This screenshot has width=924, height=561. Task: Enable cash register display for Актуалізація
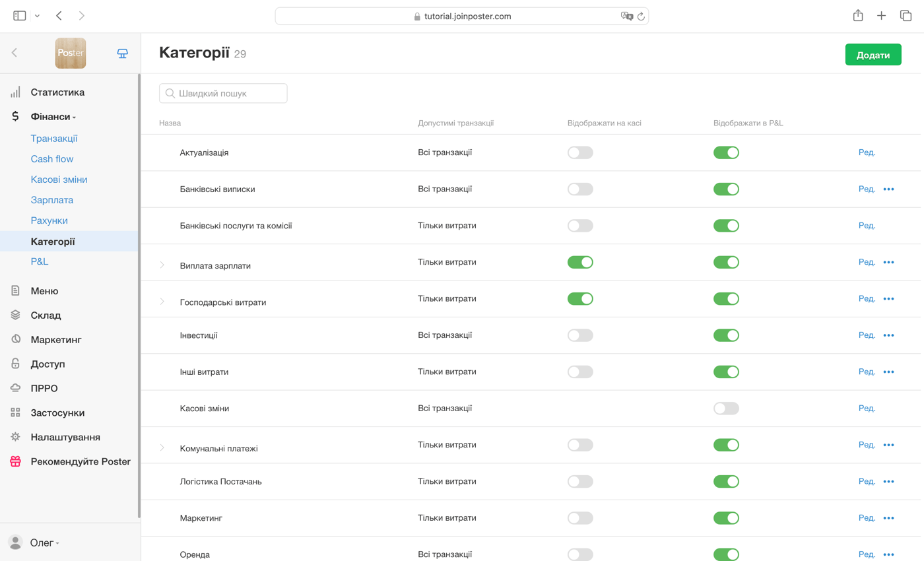tap(580, 153)
